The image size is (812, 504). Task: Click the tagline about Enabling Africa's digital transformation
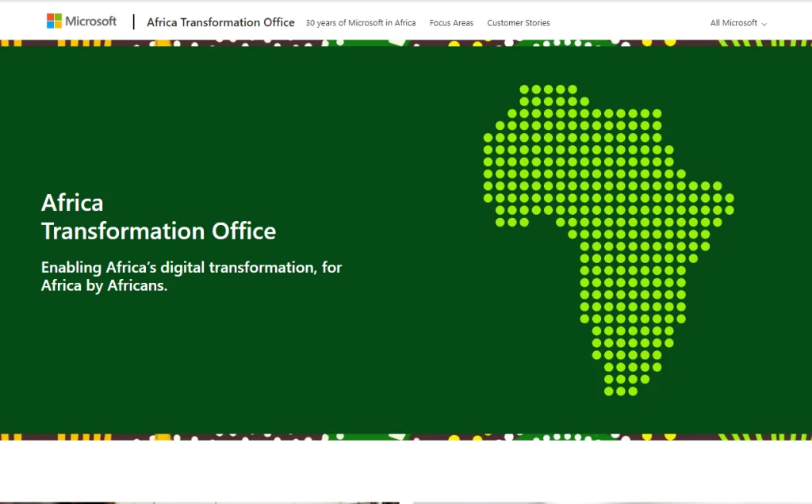(191, 277)
